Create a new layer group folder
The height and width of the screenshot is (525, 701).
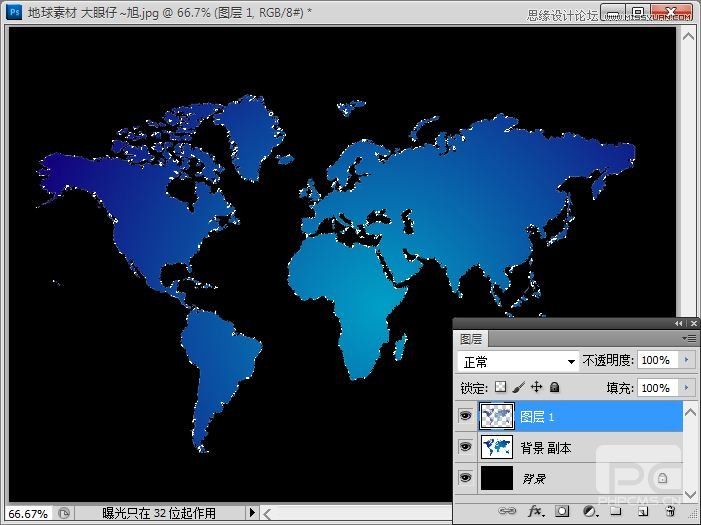(616, 511)
